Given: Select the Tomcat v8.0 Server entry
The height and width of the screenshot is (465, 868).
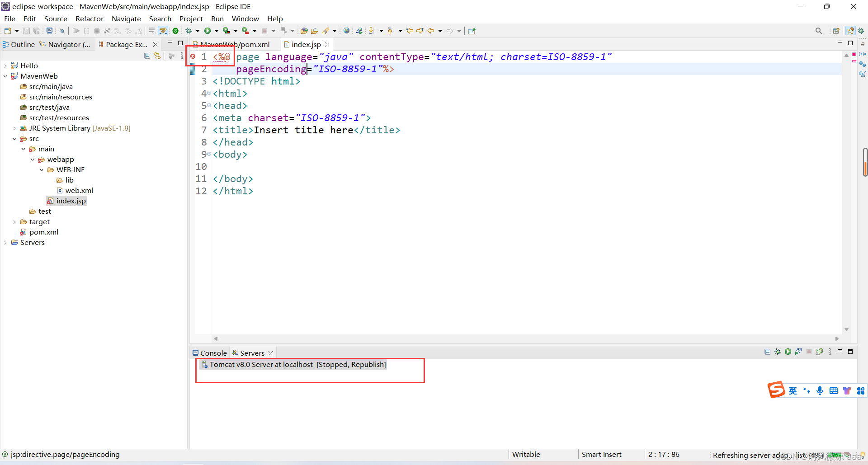Looking at the screenshot, I should tap(294, 364).
